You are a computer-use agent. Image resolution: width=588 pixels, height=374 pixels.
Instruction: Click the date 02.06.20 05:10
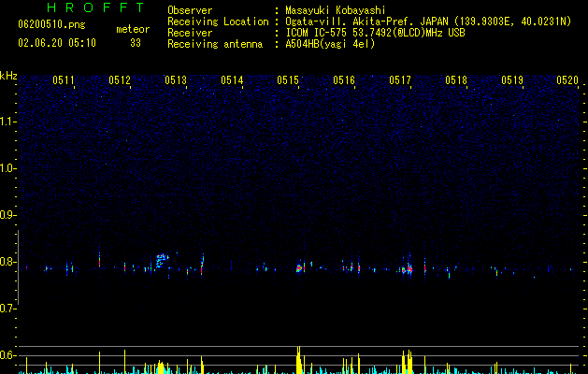coord(57,43)
